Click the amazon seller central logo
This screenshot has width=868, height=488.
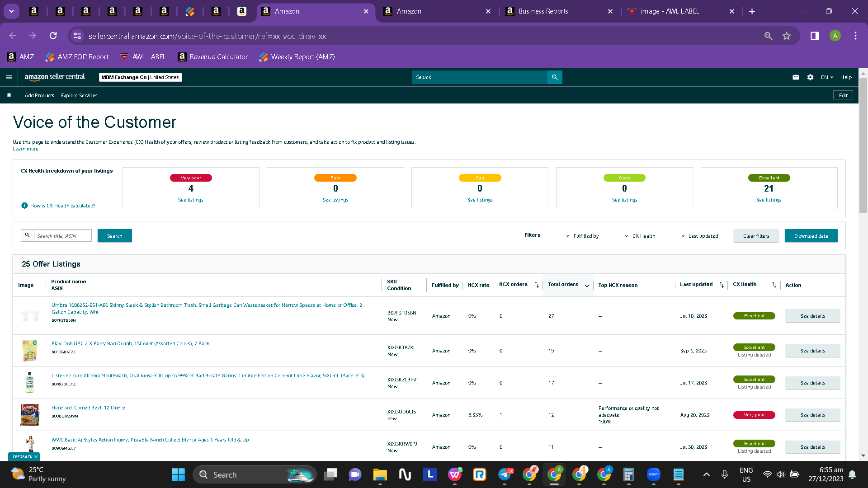(x=55, y=77)
